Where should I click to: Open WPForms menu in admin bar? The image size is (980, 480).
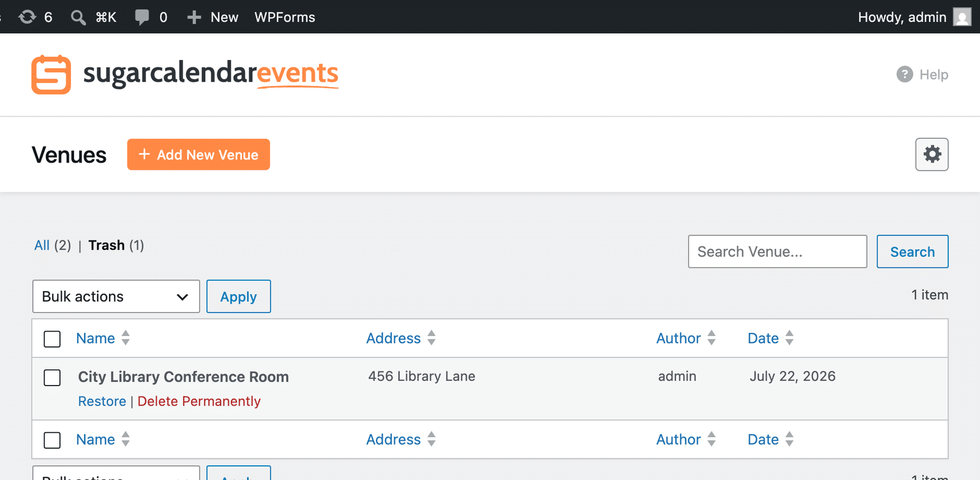click(x=285, y=17)
